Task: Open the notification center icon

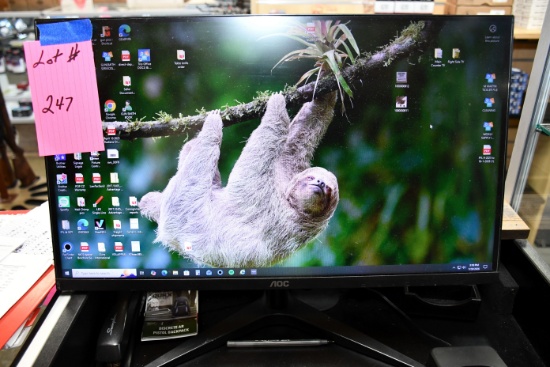Action: (485, 267)
